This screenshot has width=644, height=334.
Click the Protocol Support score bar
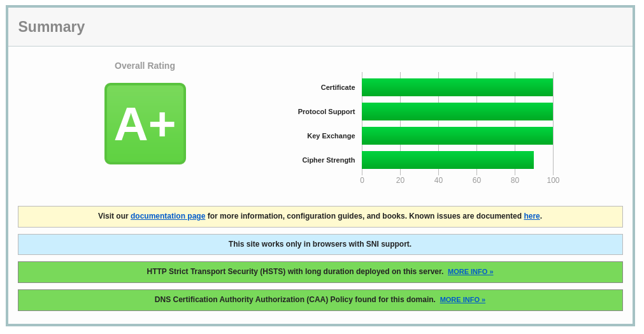click(x=457, y=112)
